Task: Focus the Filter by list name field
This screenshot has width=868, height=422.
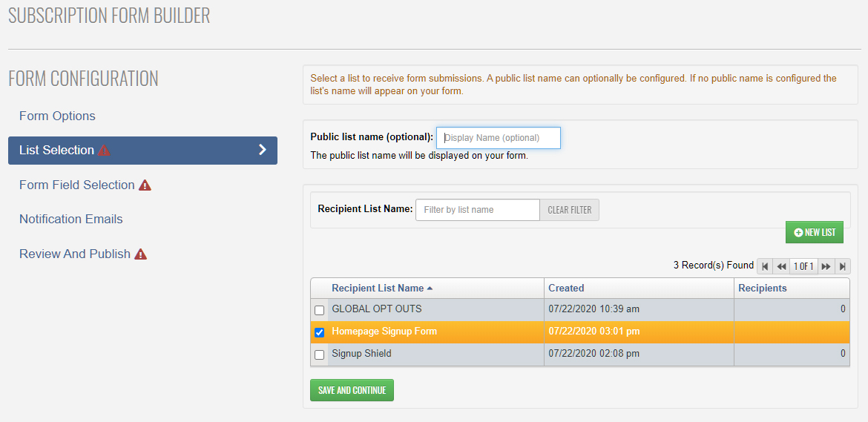Action: [477, 210]
